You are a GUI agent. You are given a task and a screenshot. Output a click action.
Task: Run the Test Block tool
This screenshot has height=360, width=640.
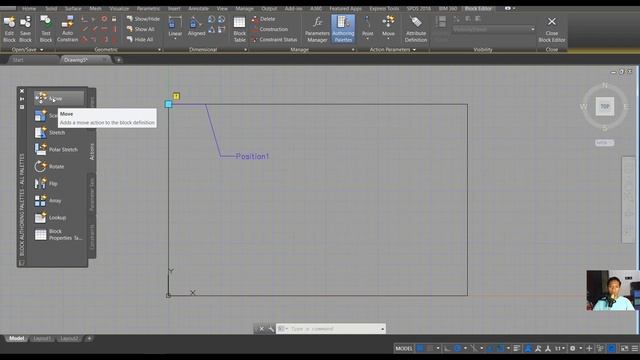[x=46, y=29]
